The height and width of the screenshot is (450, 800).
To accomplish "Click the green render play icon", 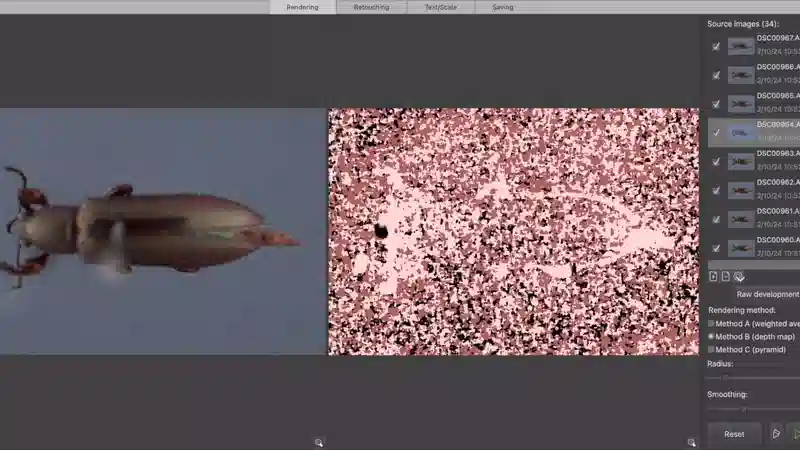I will 795,434.
